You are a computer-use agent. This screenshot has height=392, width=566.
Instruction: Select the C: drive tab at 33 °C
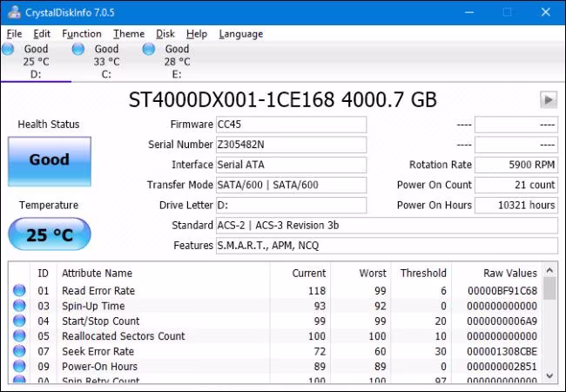click(106, 61)
